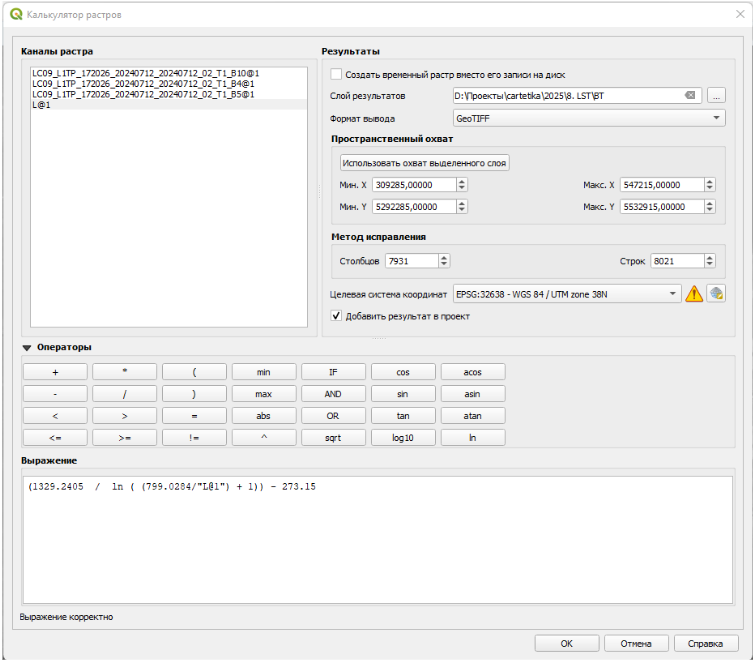Select the L@1 raster band
Screen dimensions: 753x662
pos(169,105)
